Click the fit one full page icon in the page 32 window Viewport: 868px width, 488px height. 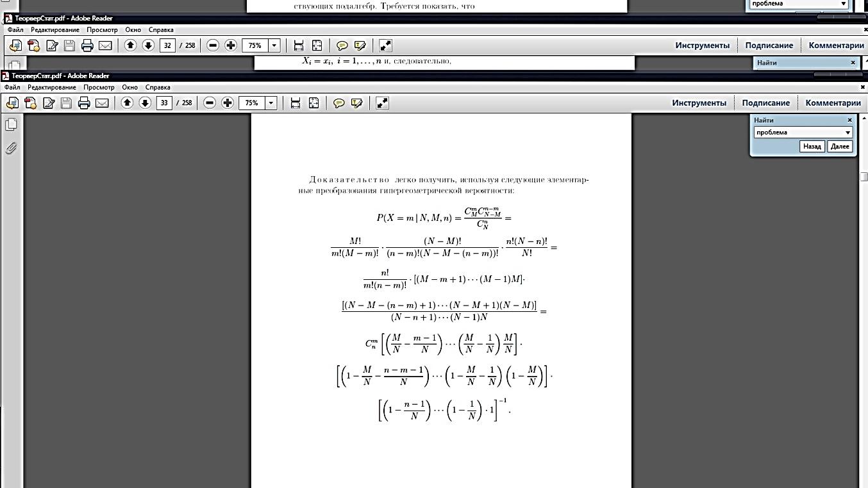pyautogui.click(x=317, y=45)
